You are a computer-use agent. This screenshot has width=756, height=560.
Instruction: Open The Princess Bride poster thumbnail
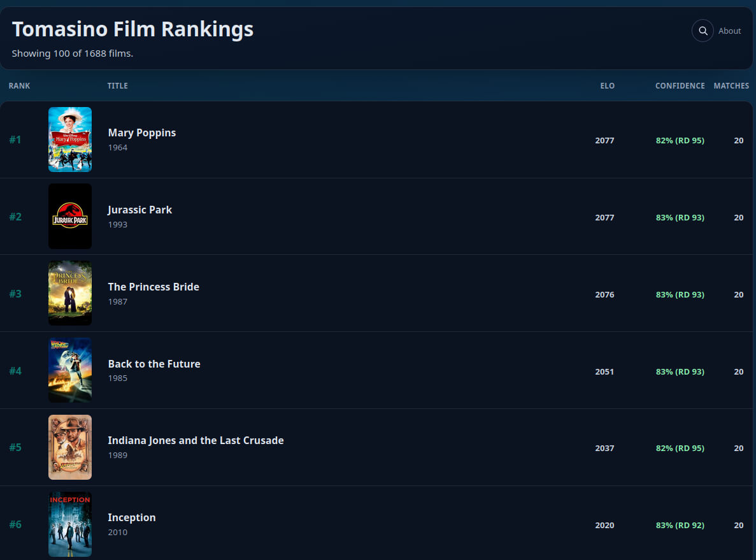pos(70,293)
